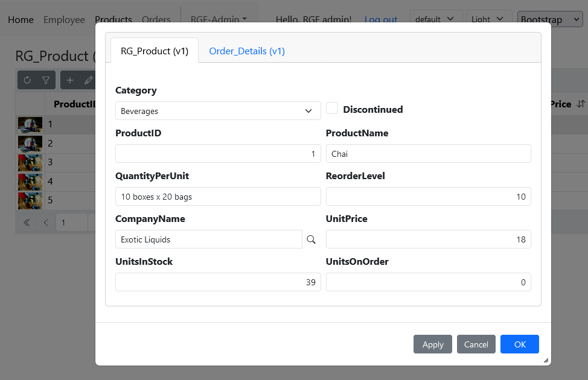Screen dimensions: 588x380
Task: Select the RG_Product (v1) tab
Action: point(155,51)
